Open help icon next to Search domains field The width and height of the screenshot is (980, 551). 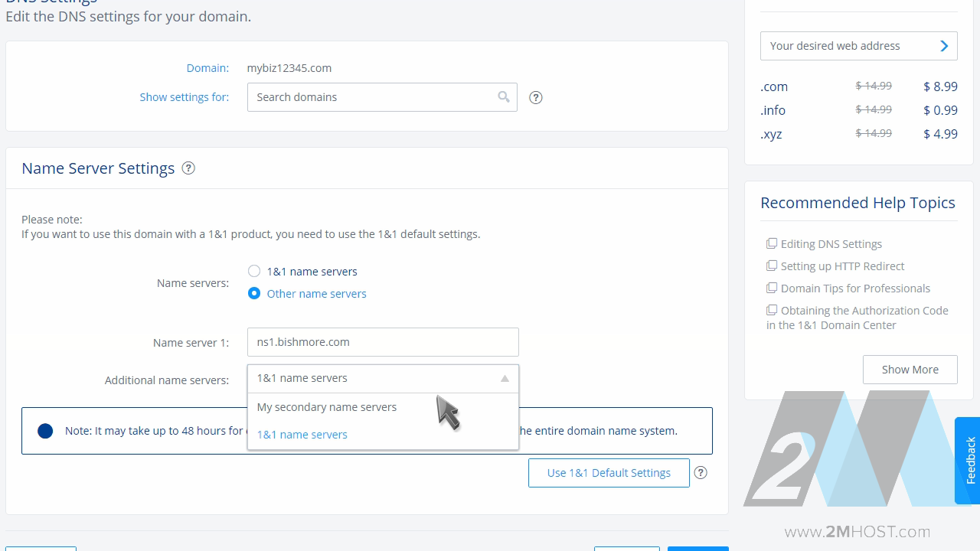(x=536, y=97)
